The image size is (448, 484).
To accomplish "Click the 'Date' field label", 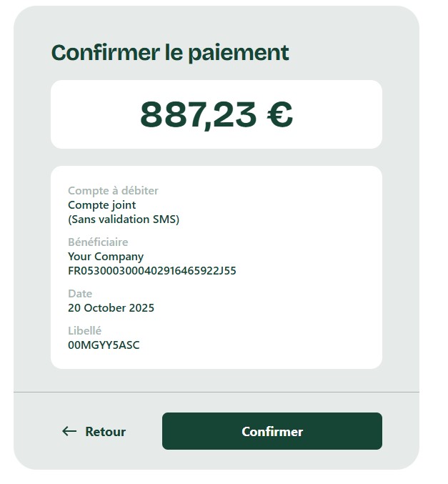I will point(80,294).
